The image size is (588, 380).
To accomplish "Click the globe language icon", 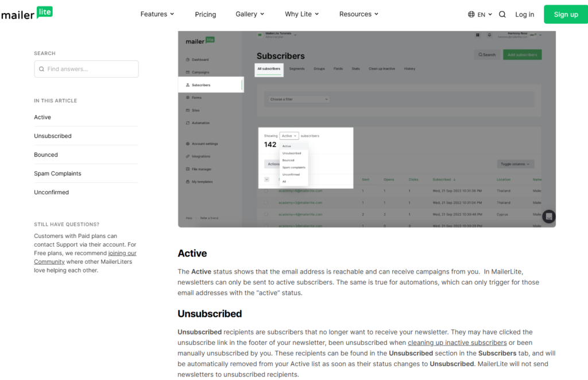I will (x=471, y=14).
